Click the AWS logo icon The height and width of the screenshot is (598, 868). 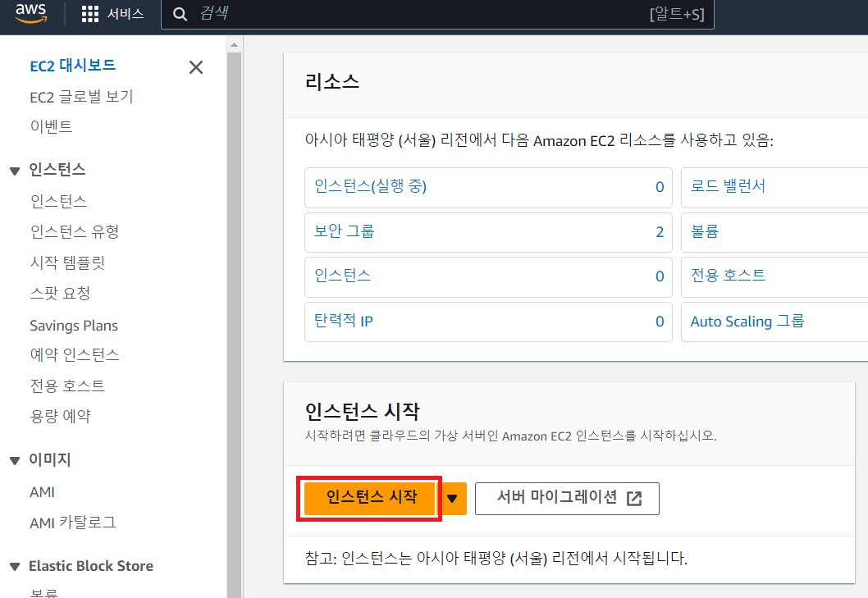tap(31, 13)
